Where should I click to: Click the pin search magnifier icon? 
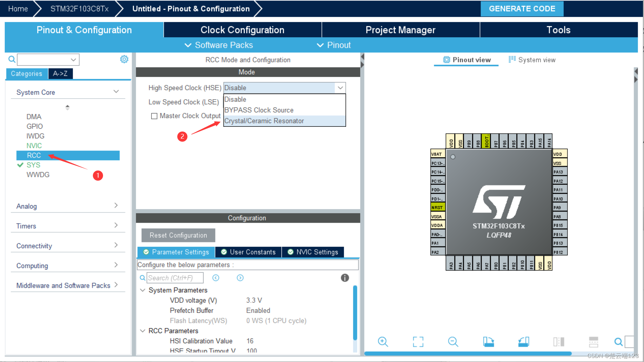618,342
